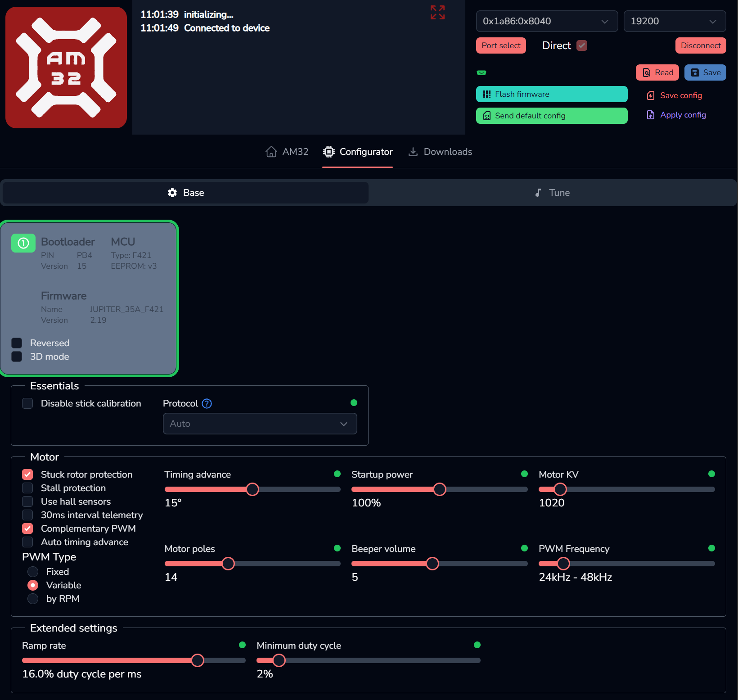Click the Save config file icon

650,95
